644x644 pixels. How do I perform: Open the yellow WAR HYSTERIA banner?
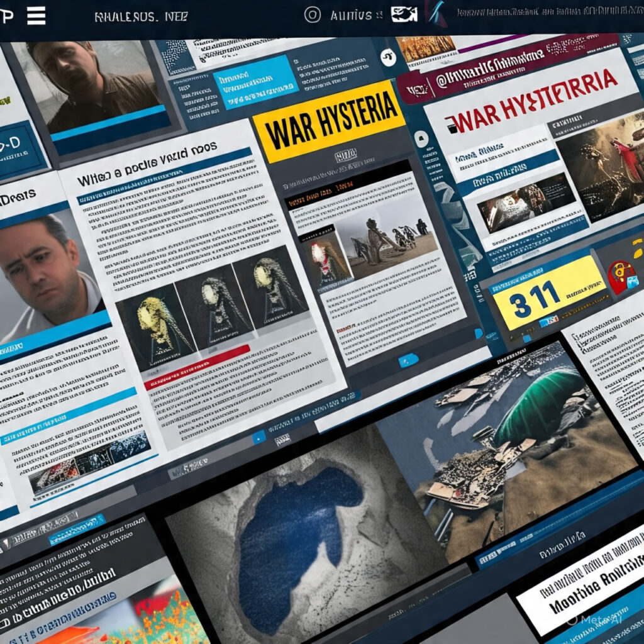tap(330, 120)
